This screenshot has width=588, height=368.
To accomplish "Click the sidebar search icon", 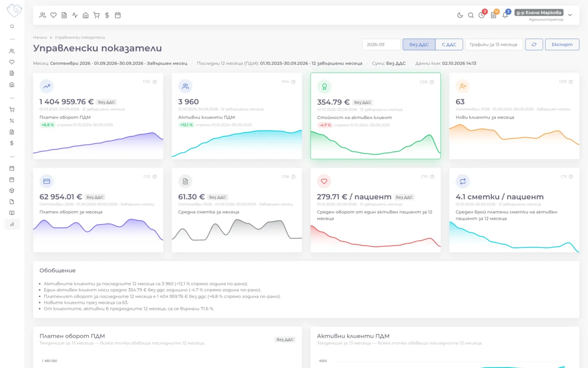I will 12,26.
